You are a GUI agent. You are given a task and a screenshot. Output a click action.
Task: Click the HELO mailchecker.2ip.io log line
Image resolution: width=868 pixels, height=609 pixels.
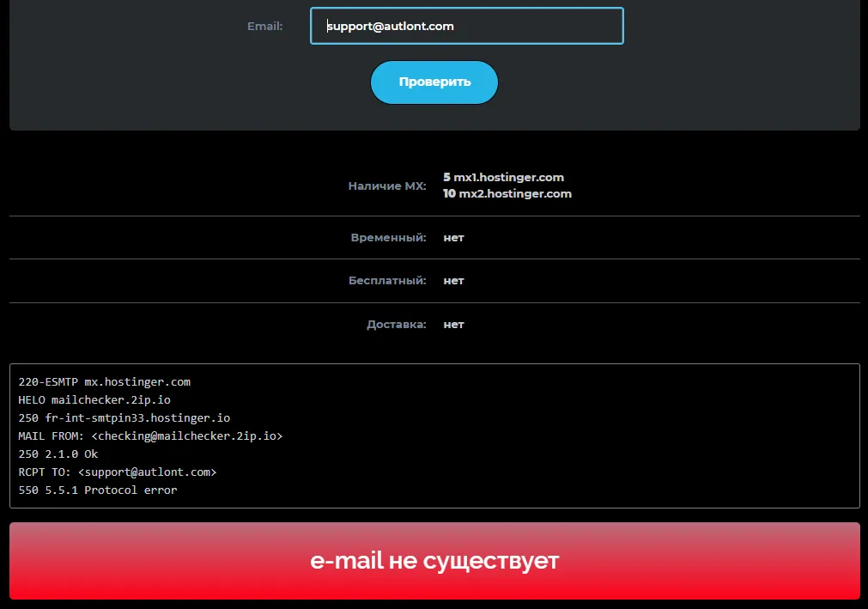tap(94, 399)
